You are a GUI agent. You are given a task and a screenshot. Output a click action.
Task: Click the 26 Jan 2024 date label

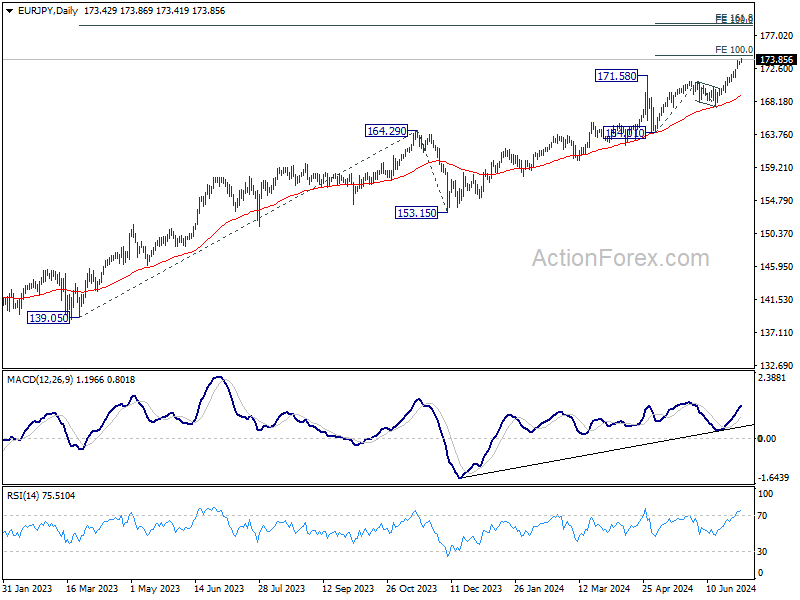[539, 588]
